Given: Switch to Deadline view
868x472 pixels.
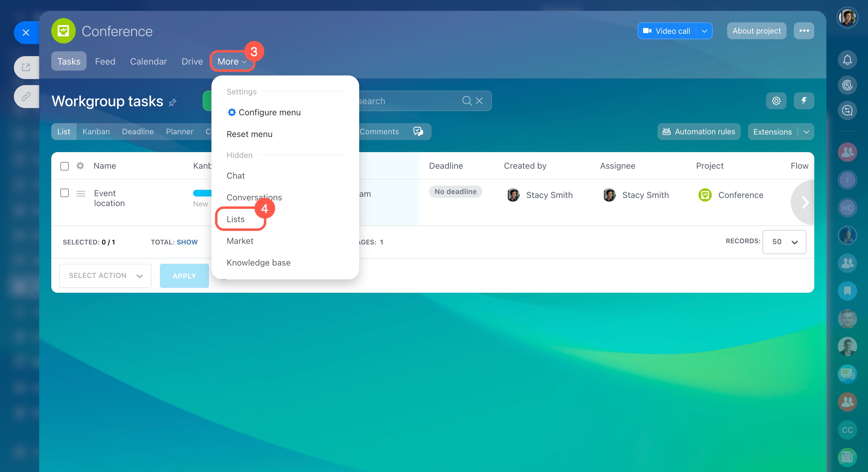Looking at the screenshot, I should pyautogui.click(x=138, y=132).
